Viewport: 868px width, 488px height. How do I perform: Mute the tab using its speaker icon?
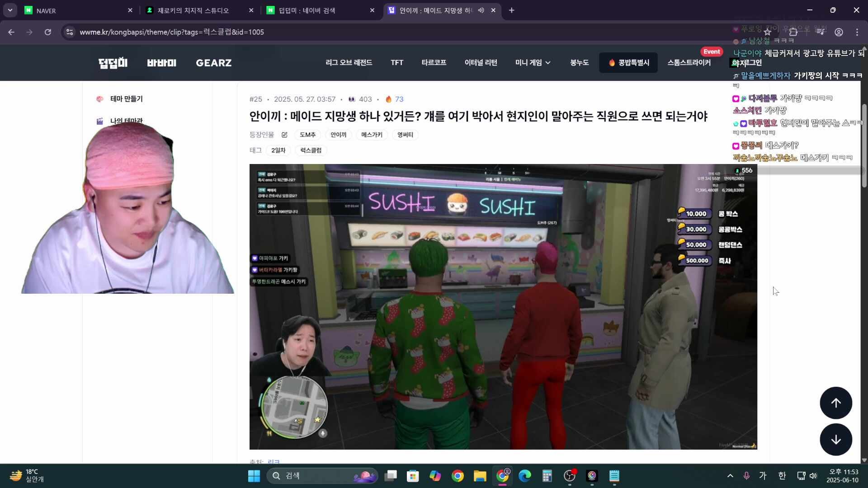481,10
